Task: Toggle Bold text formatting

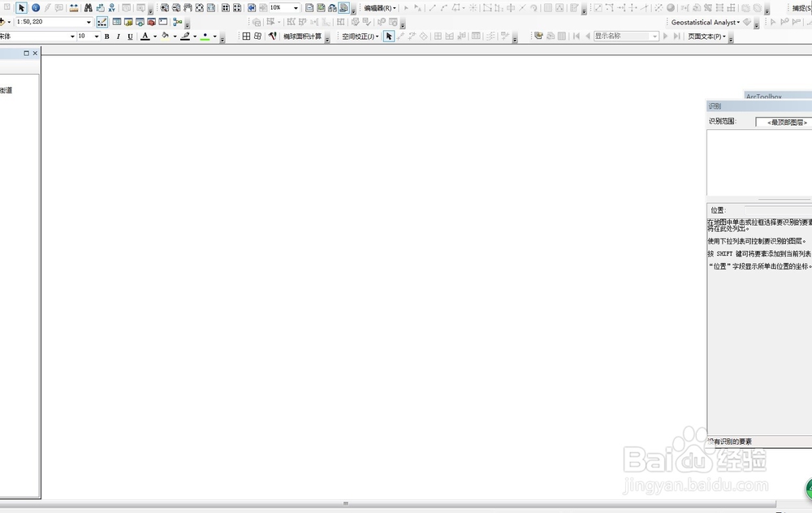Action: (106, 37)
